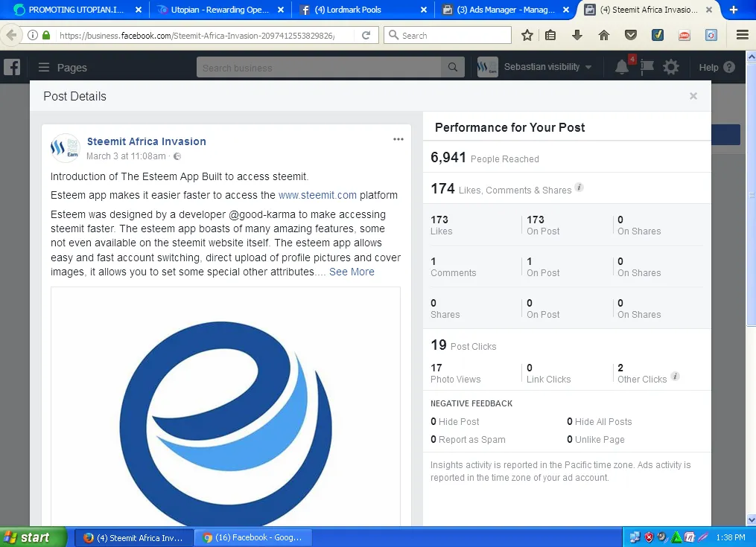Open the www.steemit.com link in post
This screenshot has width=756, height=547.
317,195
